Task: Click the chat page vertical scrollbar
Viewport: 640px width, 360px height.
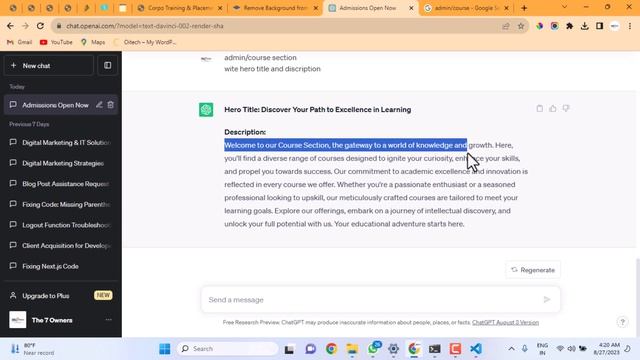Action: tap(637, 298)
